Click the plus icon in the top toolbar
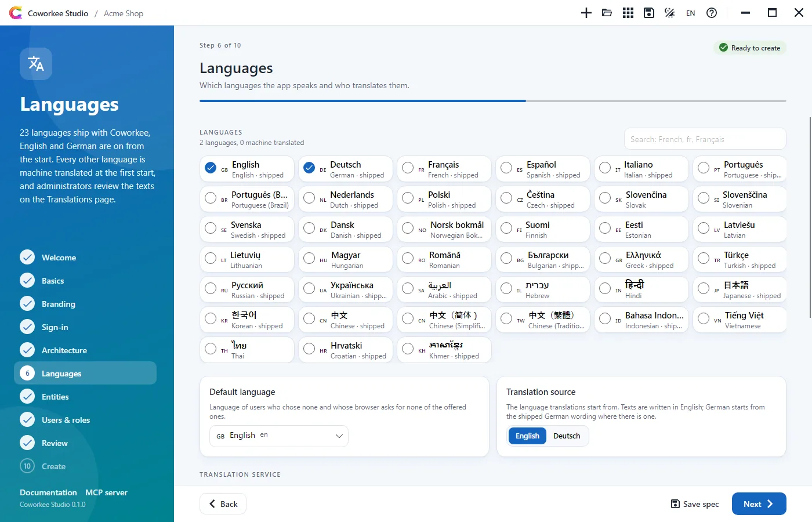 point(586,13)
